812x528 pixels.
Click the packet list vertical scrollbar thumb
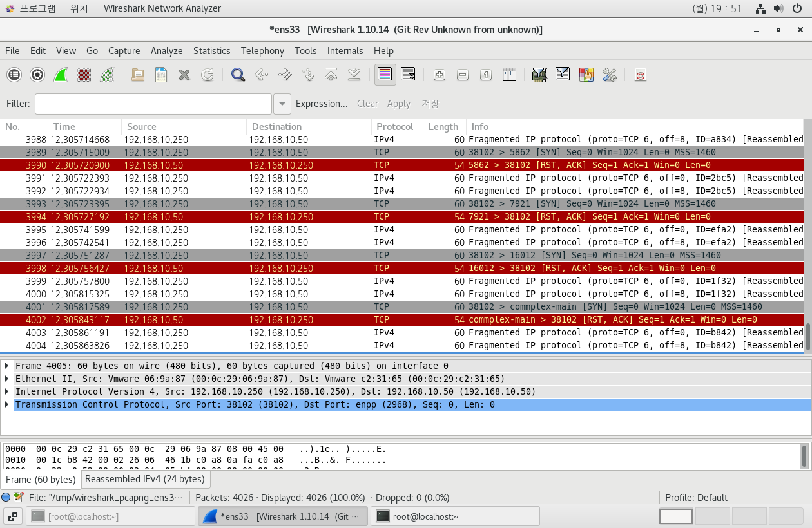click(x=808, y=336)
